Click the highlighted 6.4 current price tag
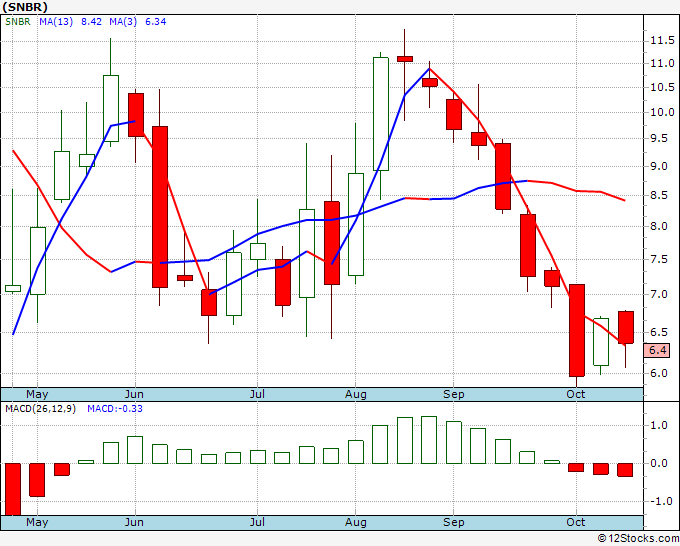680x546 pixels. pyautogui.click(x=657, y=350)
